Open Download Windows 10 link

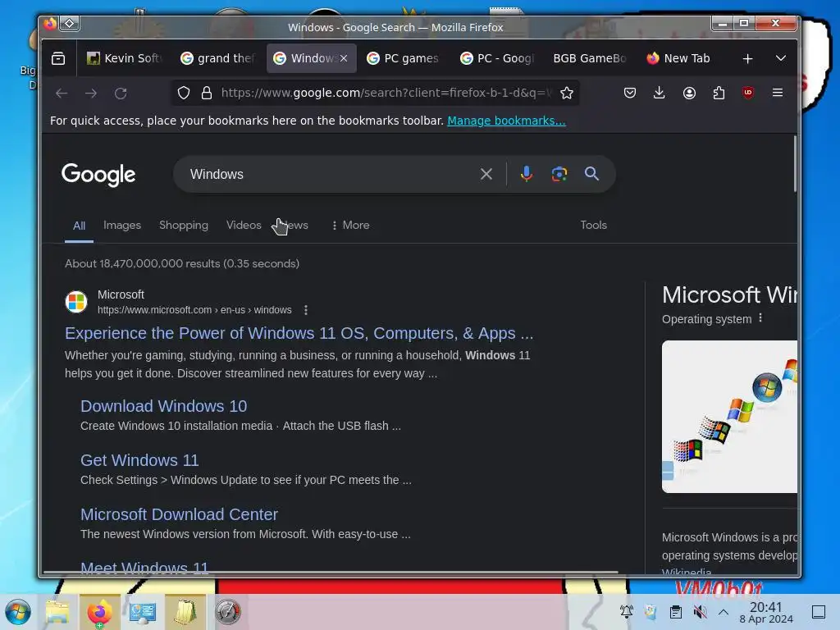163,406
